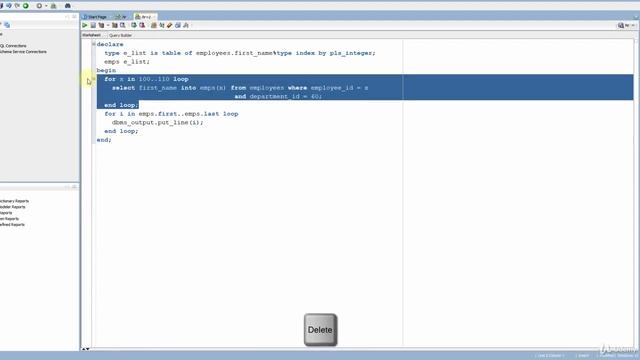Click the Rollback icon in the worksheet toolbar
Viewport: 640px width, 360px height.
tap(142, 25)
